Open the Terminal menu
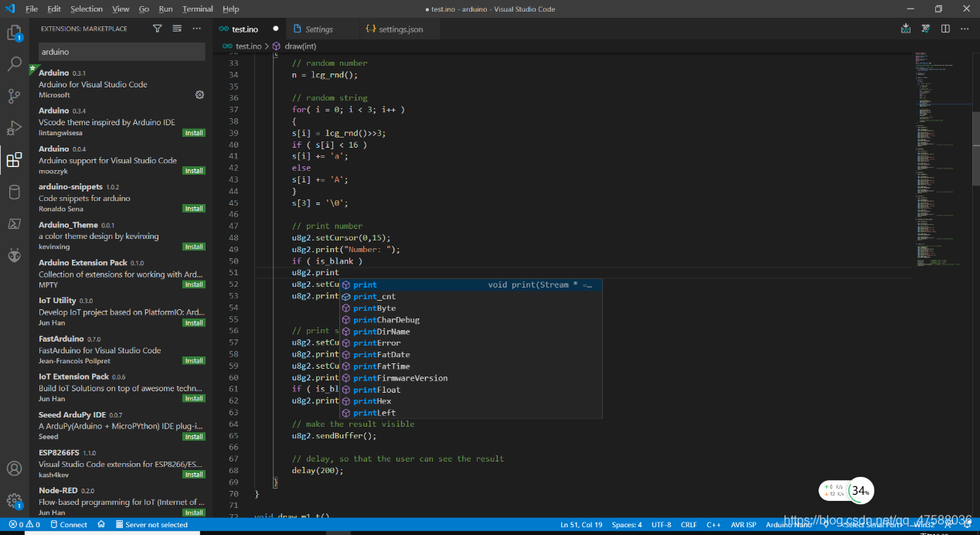 (x=197, y=9)
